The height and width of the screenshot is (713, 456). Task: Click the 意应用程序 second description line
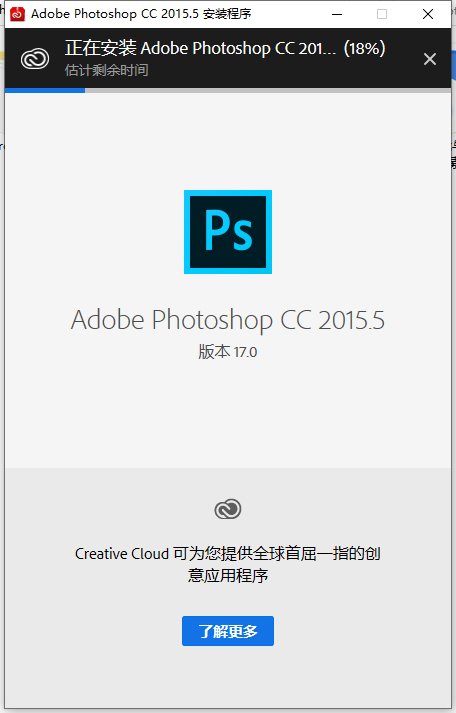pos(228,576)
